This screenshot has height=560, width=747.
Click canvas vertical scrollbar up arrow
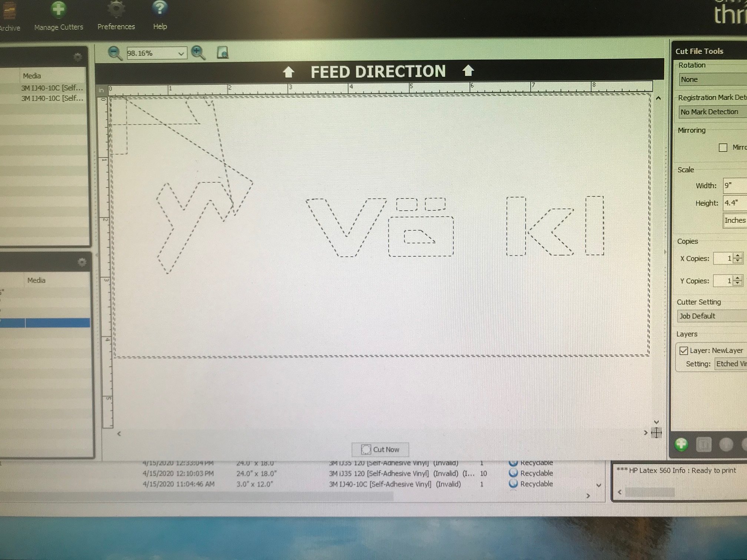[658, 99]
